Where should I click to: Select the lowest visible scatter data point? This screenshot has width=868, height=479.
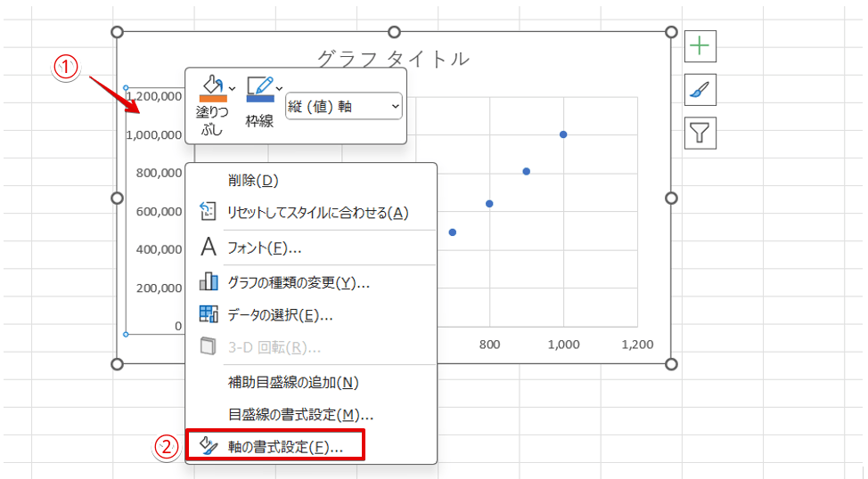(452, 232)
